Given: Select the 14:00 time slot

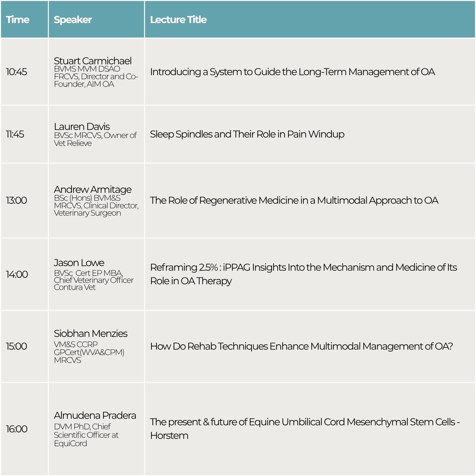Looking at the screenshot, I should (x=17, y=274).
